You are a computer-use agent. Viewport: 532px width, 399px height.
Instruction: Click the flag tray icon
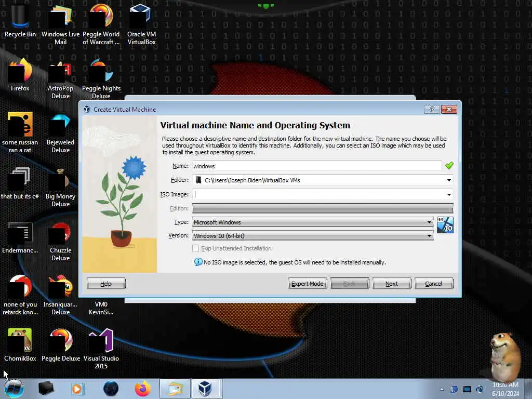(x=454, y=389)
